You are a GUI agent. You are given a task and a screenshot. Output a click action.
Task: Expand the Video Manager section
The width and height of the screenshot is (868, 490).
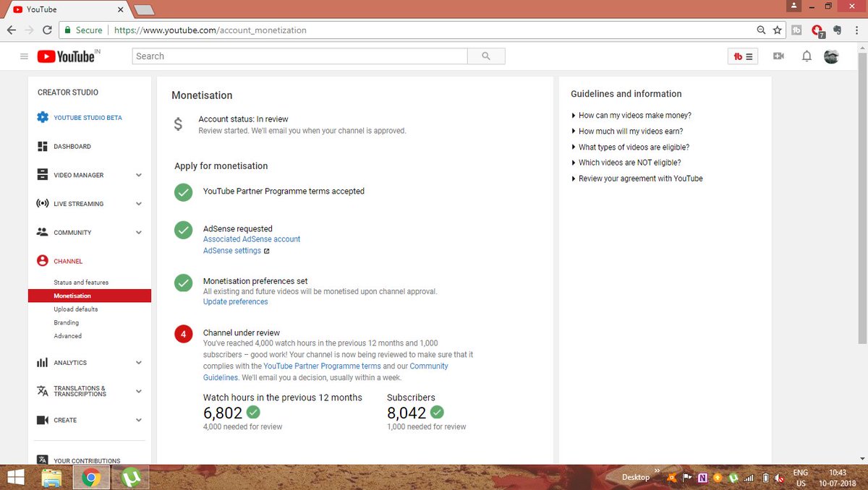tap(139, 175)
